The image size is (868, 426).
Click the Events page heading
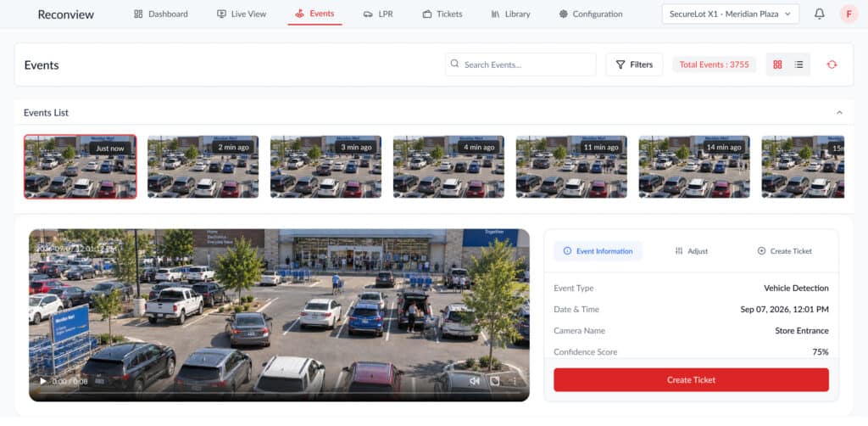tap(42, 65)
